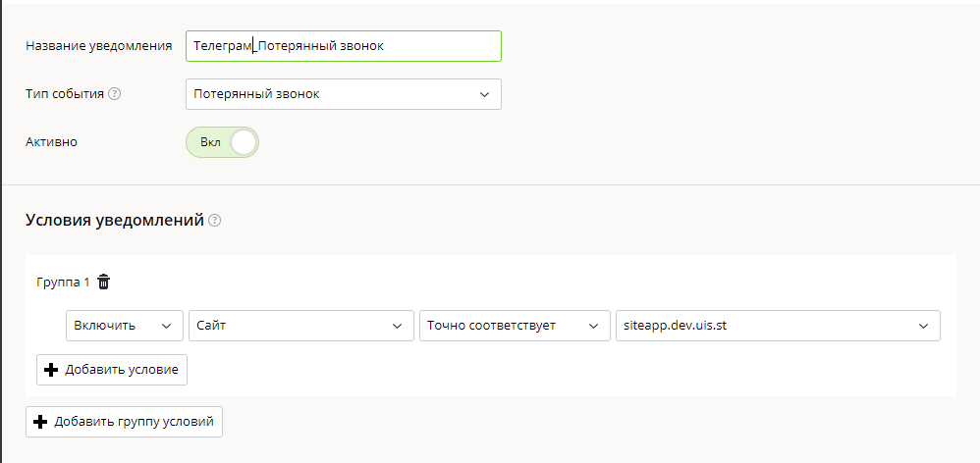Open the help icon beside Условия уведомлений heading
Viewport: 980px width, 463px height.
214,221
